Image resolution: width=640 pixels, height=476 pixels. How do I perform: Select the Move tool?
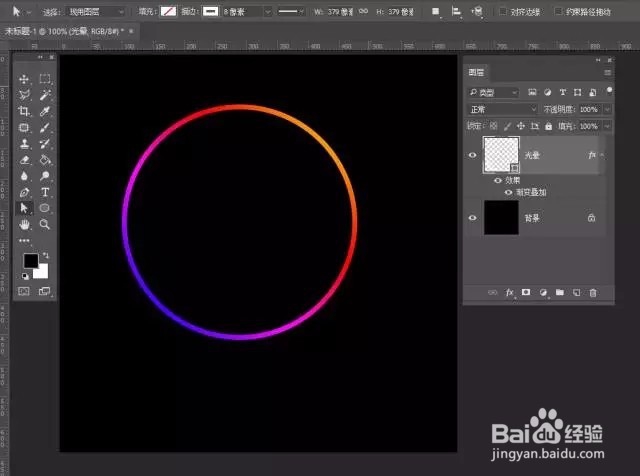24,79
